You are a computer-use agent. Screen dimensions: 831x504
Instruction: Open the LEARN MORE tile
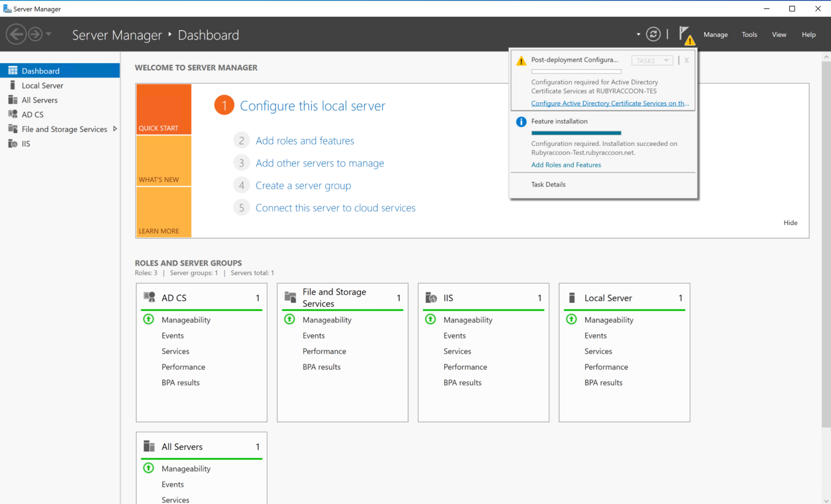[x=164, y=212]
